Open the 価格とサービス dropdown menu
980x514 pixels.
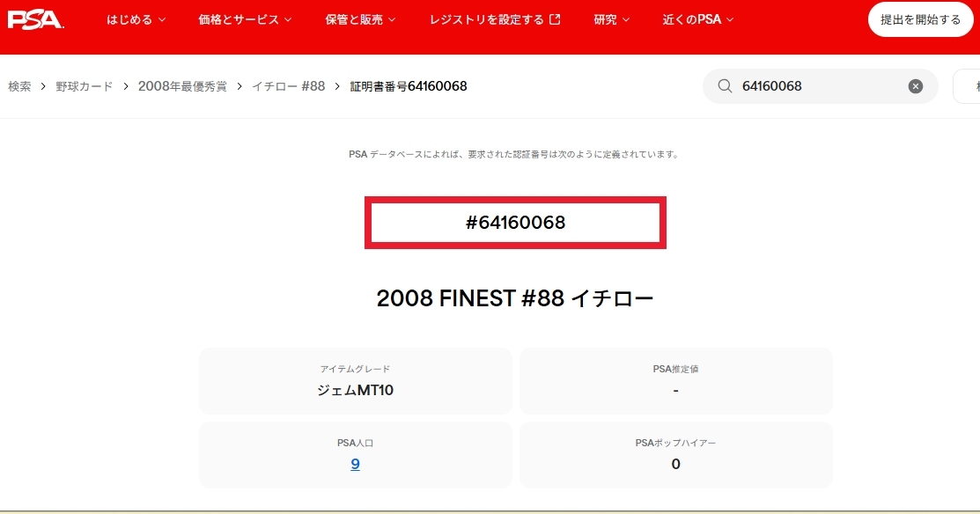point(246,19)
